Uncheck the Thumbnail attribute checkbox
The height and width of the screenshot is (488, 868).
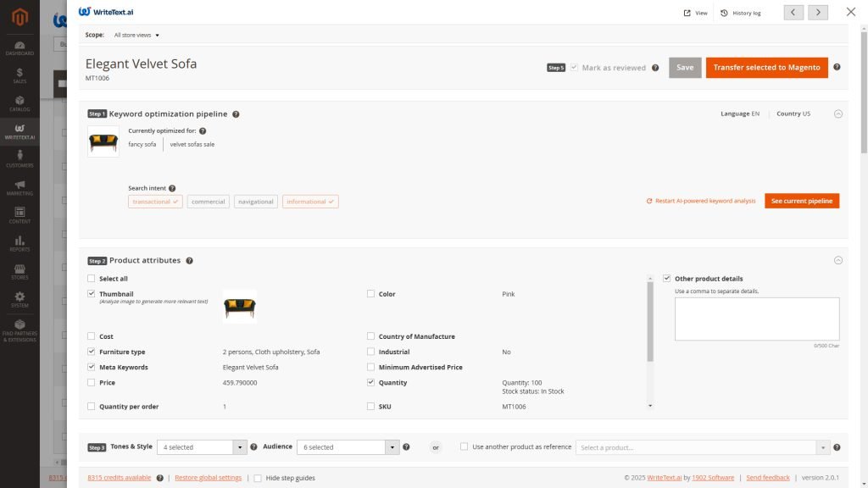click(x=92, y=294)
